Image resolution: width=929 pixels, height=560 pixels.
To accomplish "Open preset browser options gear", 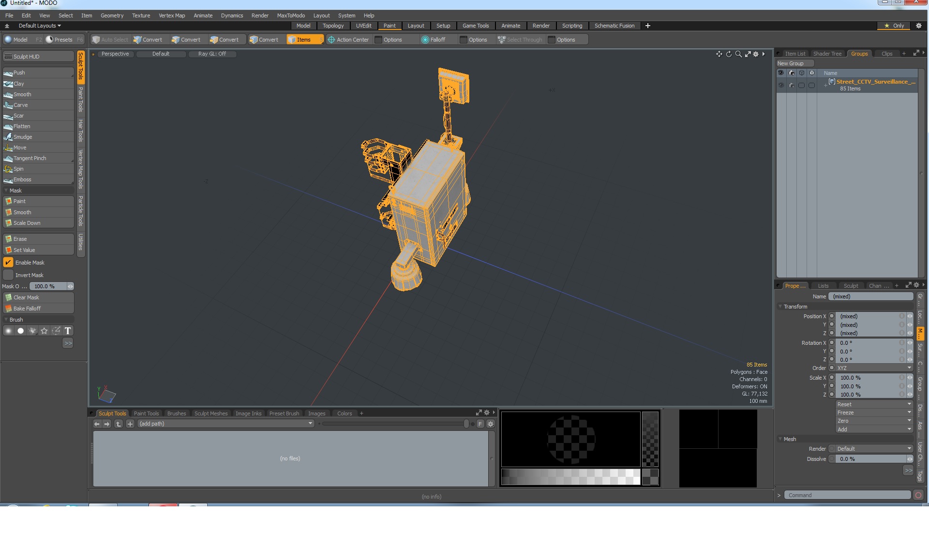I will coord(490,424).
